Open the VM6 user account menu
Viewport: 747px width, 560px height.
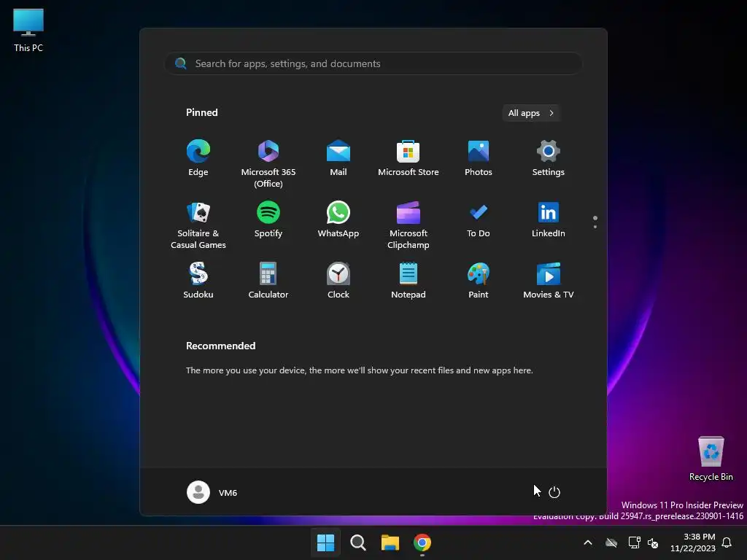[212, 492]
